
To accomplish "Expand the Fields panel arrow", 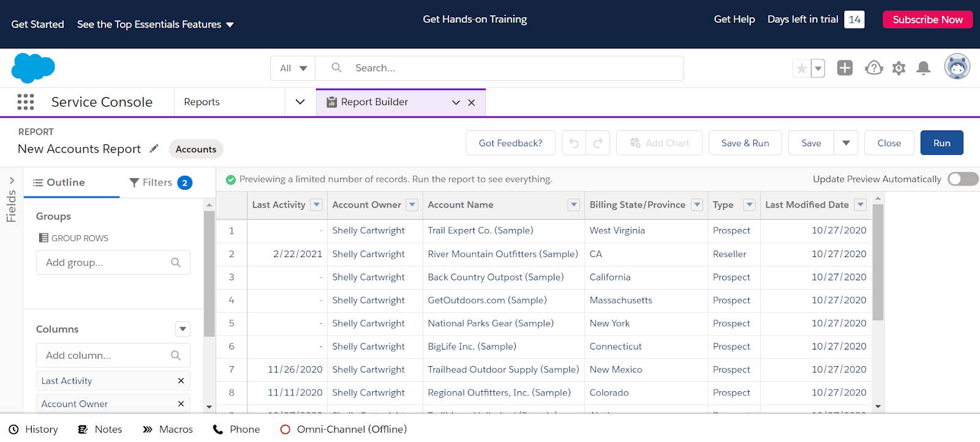I will click(x=12, y=180).
